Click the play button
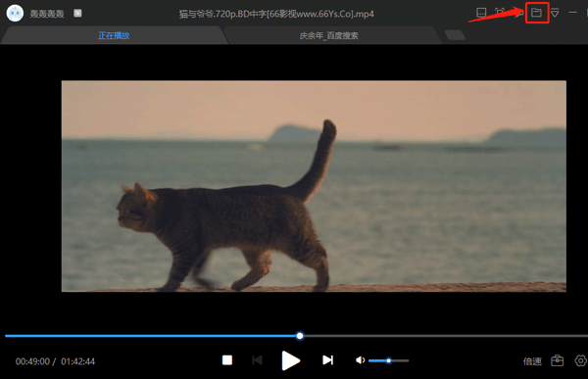Viewport: 588px width, 379px height. [290, 360]
